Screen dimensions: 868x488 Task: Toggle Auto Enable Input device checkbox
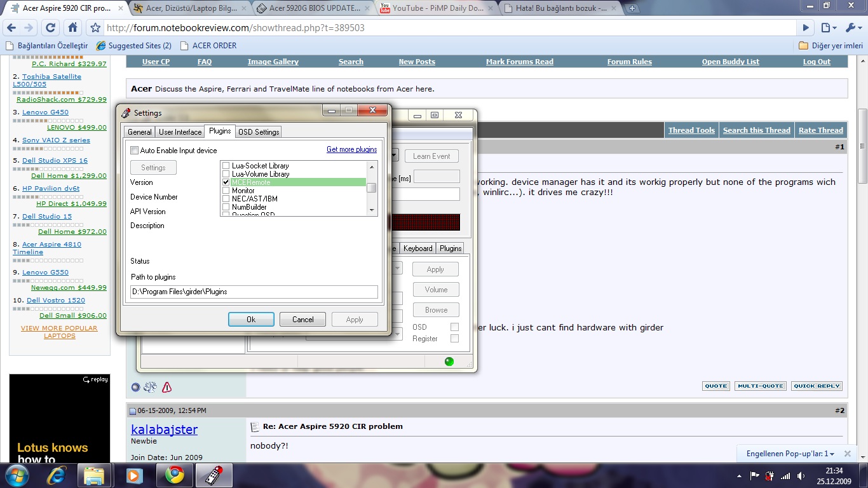click(134, 151)
